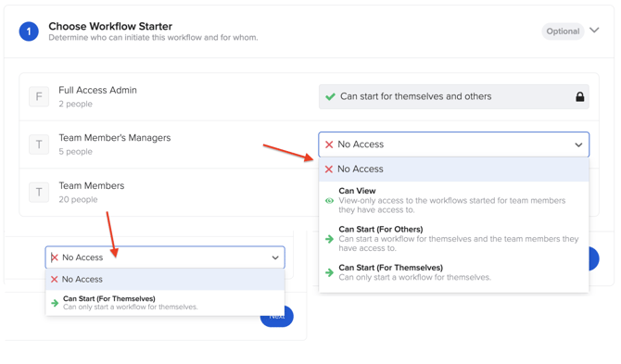Click the Team Members T avatar
This screenshot has width=621, height=364.
click(x=39, y=193)
